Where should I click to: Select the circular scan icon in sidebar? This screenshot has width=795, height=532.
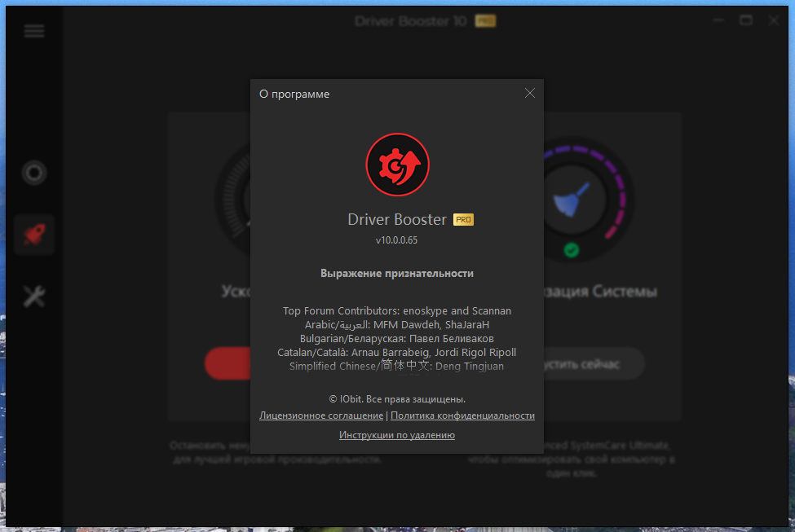(34, 173)
